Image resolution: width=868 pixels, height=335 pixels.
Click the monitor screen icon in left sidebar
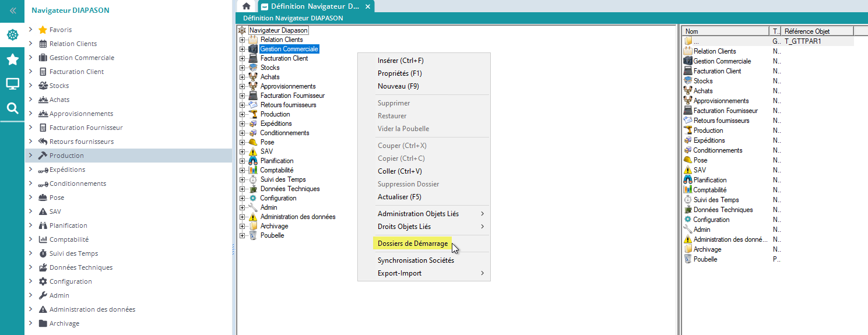(x=12, y=84)
